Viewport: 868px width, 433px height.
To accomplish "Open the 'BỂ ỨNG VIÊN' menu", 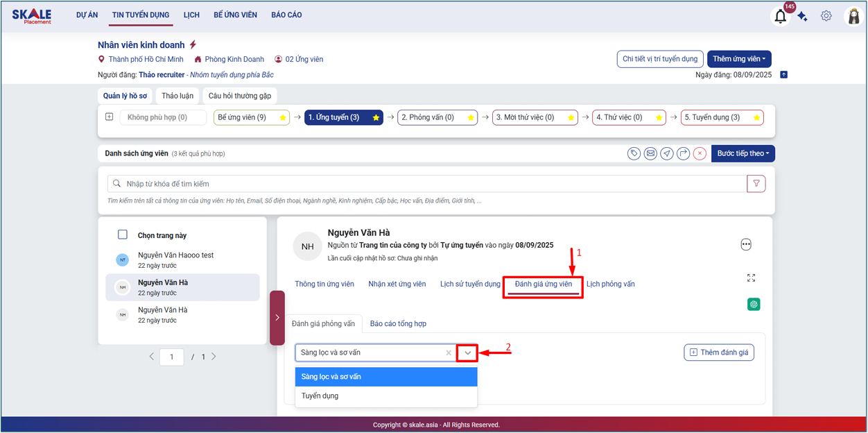I will click(x=235, y=15).
